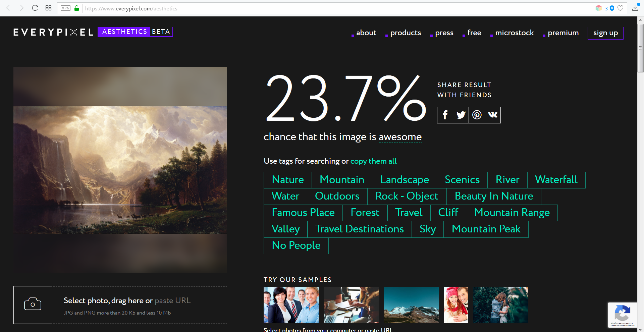The height and width of the screenshot is (332, 644).
Task: Select the Cliff tag
Action: 448,213
